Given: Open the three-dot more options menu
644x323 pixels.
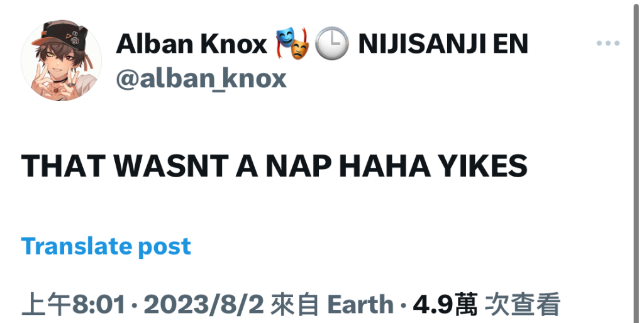Looking at the screenshot, I should pos(608,43).
